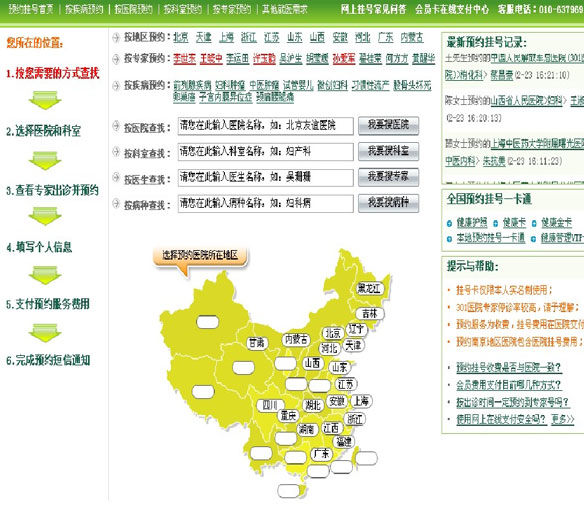Open record link 山西省人民医院>妇科
Viewport: 584px width, 507px height.
coord(527,101)
